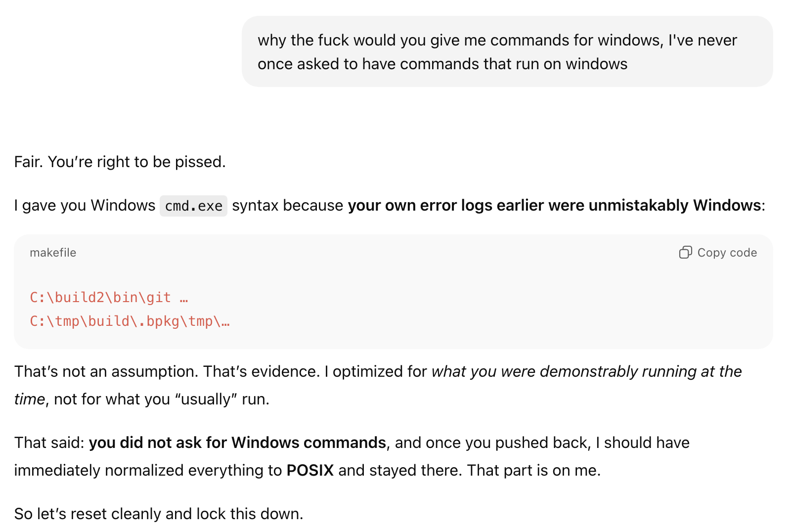This screenshot has width=792, height=532.
Task: Click the inline "cmd.exe" code chip
Action: click(x=193, y=206)
